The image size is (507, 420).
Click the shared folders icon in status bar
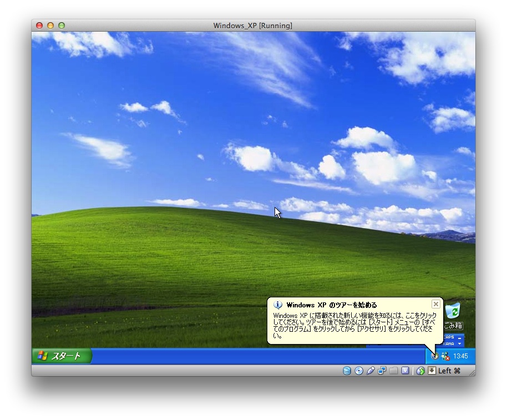(x=393, y=371)
